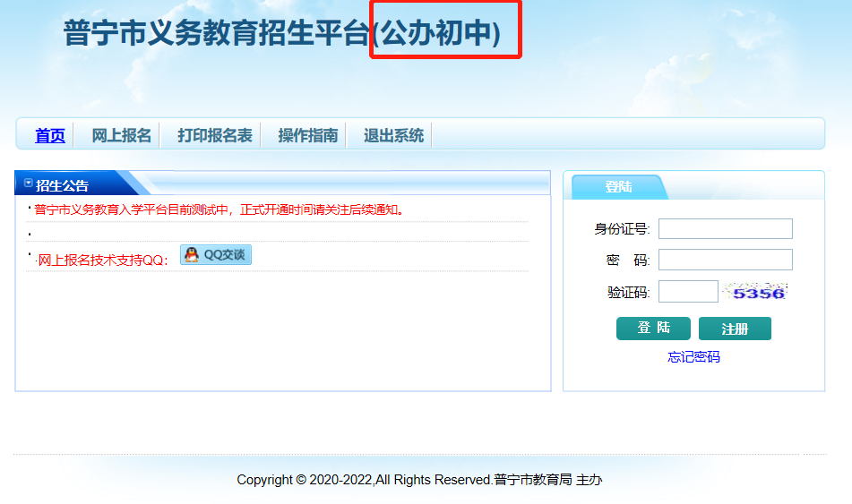Click the penguin icon in QQ交谈
The height and width of the screenshot is (504, 852).
tap(191, 254)
